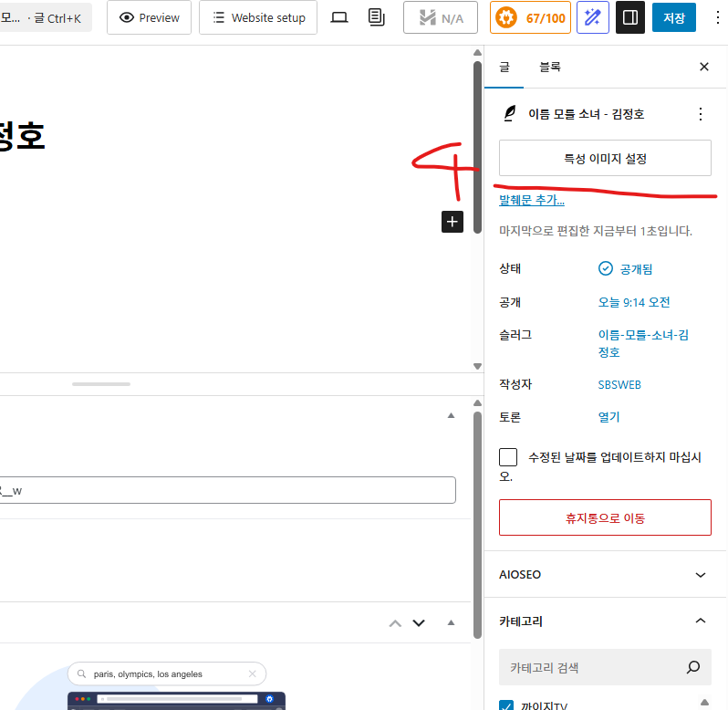The width and height of the screenshot is (728, 710).
Task: Switch to the 블록 tab
Action: (x=549, y=67)
